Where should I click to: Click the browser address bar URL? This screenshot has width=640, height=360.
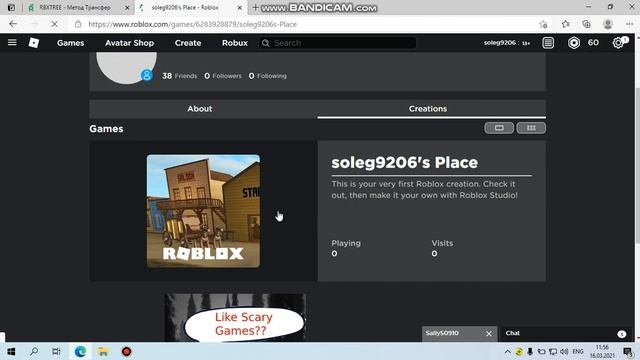click(x=192, y=24)
